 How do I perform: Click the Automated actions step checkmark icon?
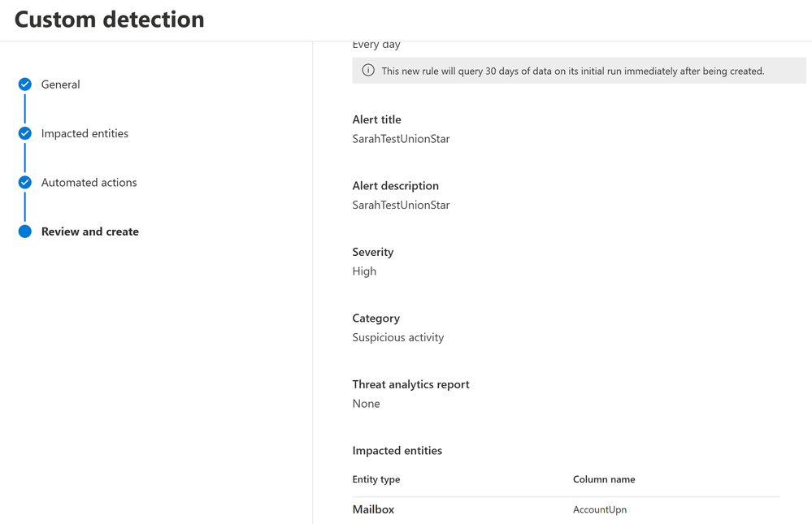pos(25,182)
